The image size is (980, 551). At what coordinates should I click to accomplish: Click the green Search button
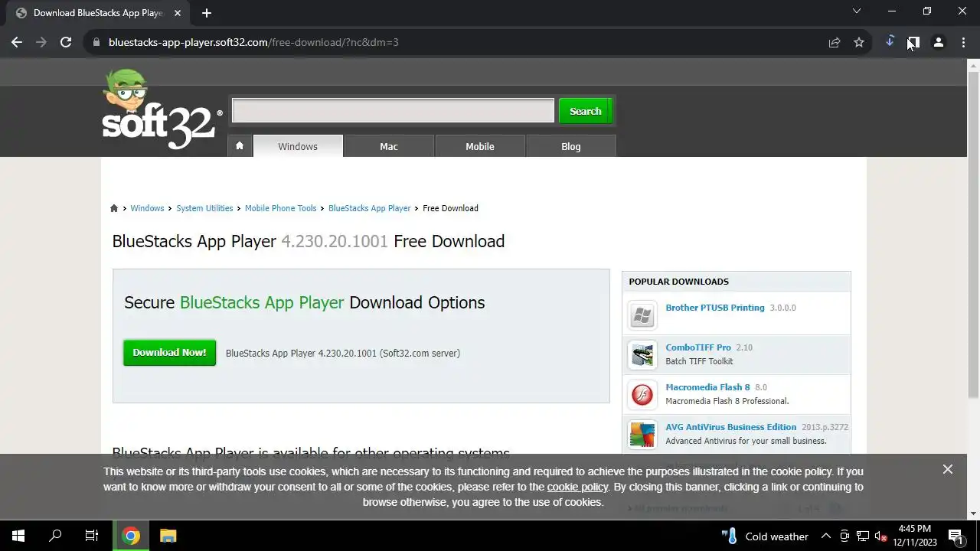tap(585, 111)
